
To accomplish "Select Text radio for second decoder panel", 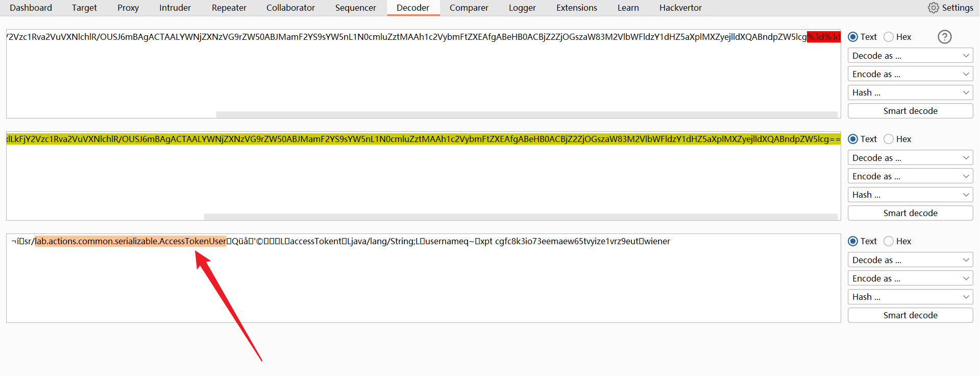I will point(853,139).
